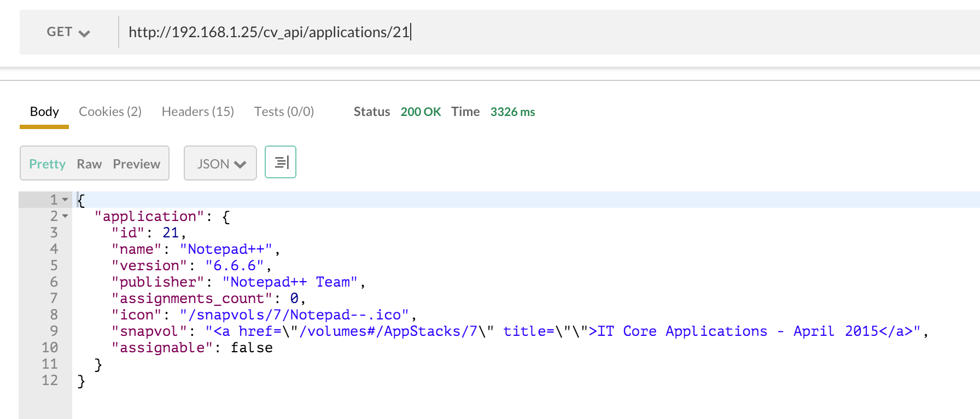Click the "snapvol" key in the response
This screenshot has width=980, height=419.
(x=149, y=331)
